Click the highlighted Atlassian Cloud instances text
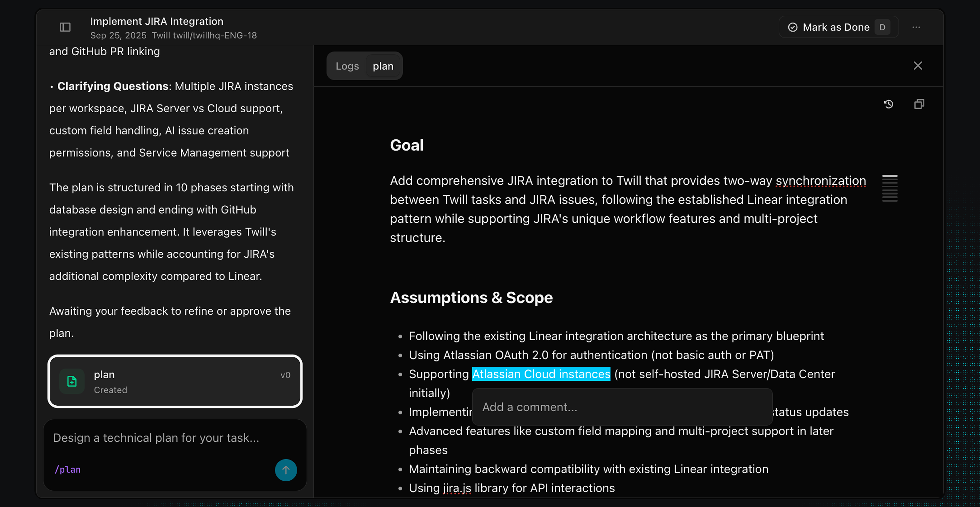Viewport: 980px width, 507px height. [541, 374]
